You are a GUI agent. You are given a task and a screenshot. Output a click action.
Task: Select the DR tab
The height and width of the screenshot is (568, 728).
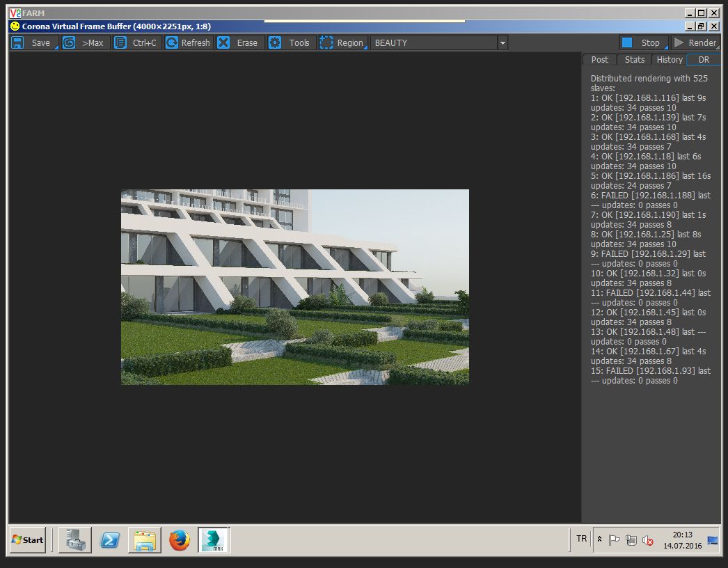click(x=704, y=59)
